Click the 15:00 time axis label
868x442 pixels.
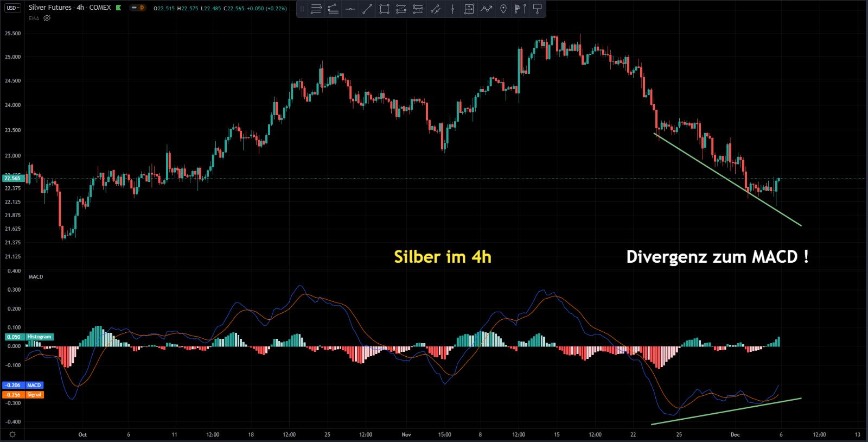444,434
